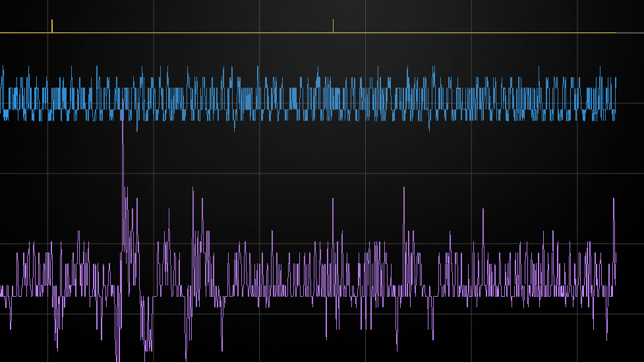Click the left starting point of purple waveform
644x362 pixels.
point(2,290)
